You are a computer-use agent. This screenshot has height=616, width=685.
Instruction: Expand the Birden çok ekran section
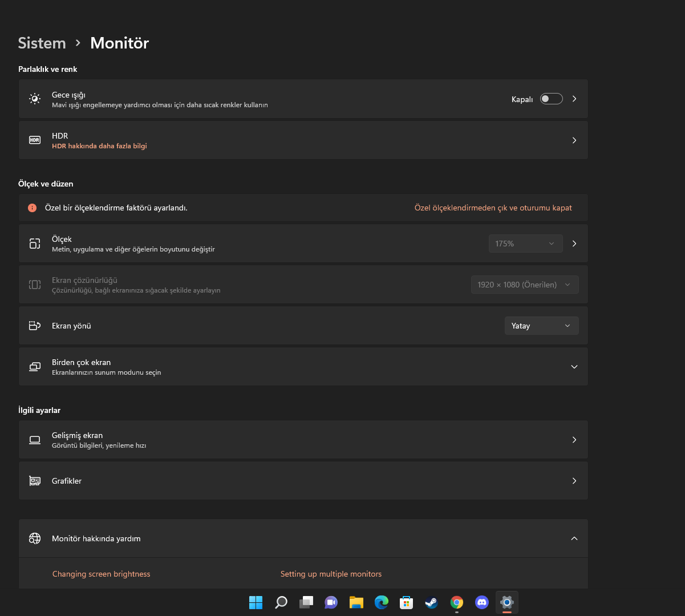coord(574,367)
